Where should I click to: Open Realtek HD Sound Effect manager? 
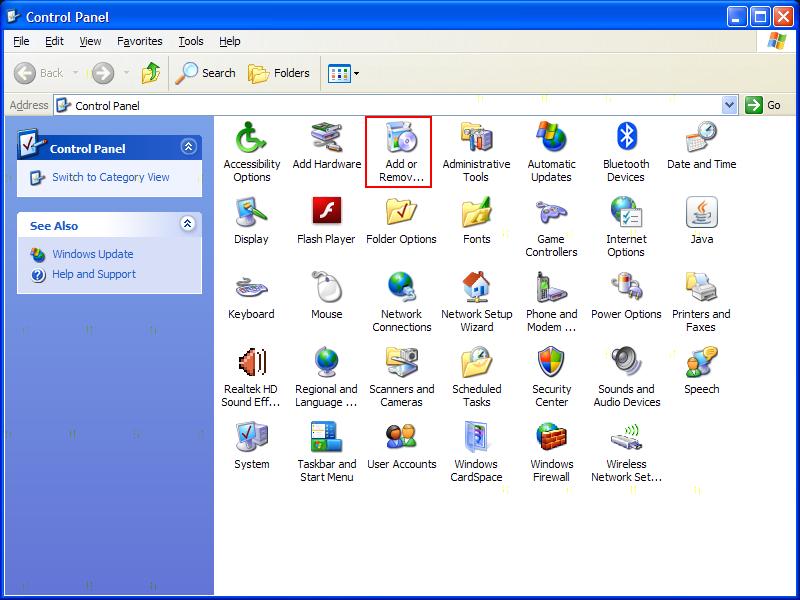(x=251, y=377)
